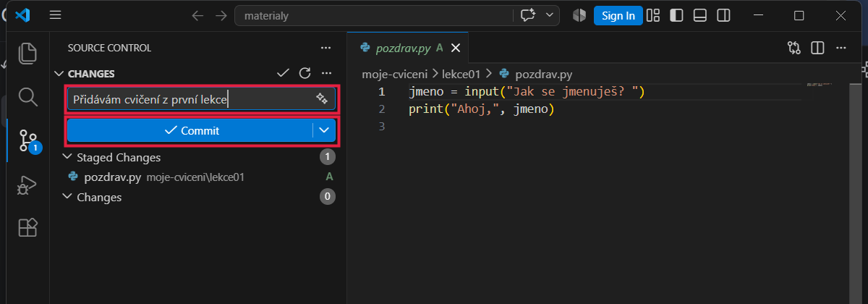Collapse the Staged Changes group
The image size is (868, 304).
point(68,157)
